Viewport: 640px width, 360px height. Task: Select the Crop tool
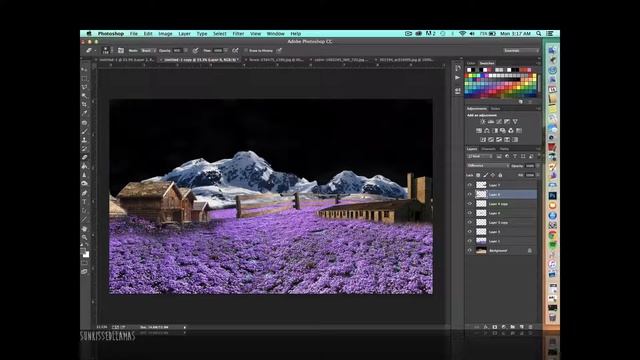pos(84,104)
